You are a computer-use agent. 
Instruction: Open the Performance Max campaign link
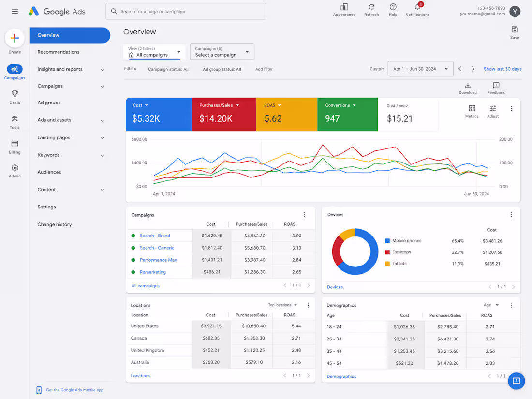[159, 260]
